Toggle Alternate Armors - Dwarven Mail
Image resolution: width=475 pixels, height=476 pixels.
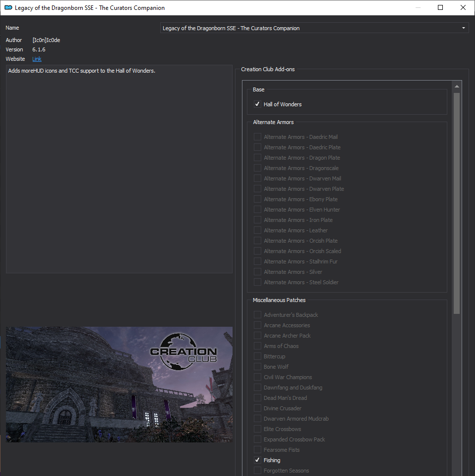(x=257, y=178)
